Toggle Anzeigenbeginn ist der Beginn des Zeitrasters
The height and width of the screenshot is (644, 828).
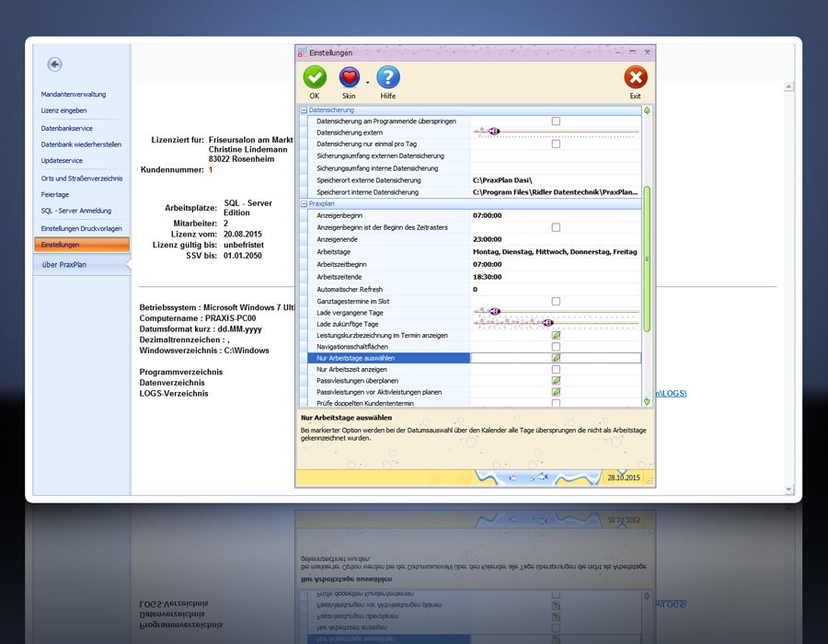[556, 227]
